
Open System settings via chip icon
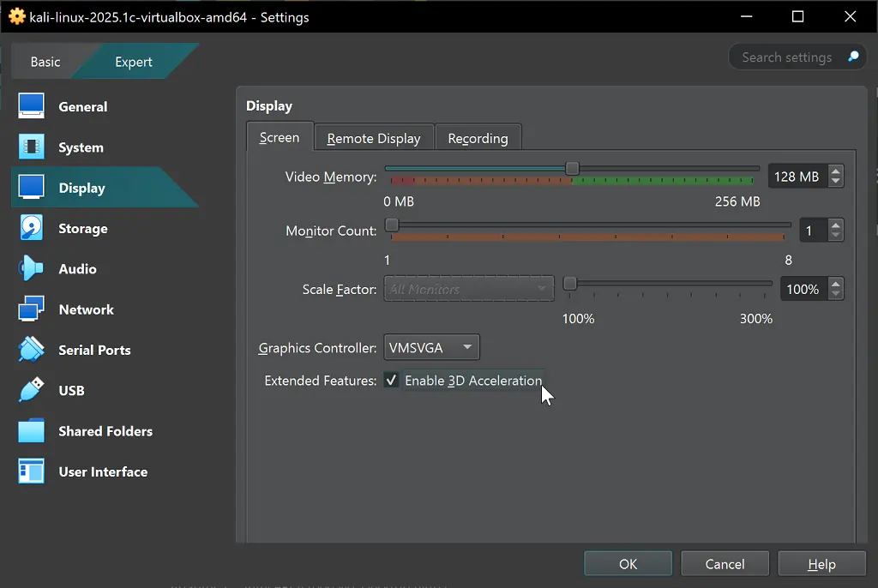(31, 147)
